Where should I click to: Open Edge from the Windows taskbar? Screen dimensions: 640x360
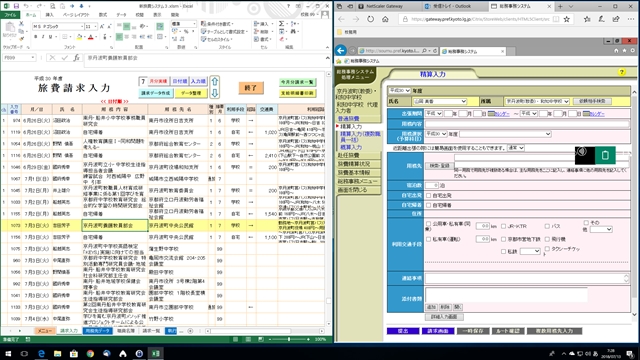click(41, 353)
